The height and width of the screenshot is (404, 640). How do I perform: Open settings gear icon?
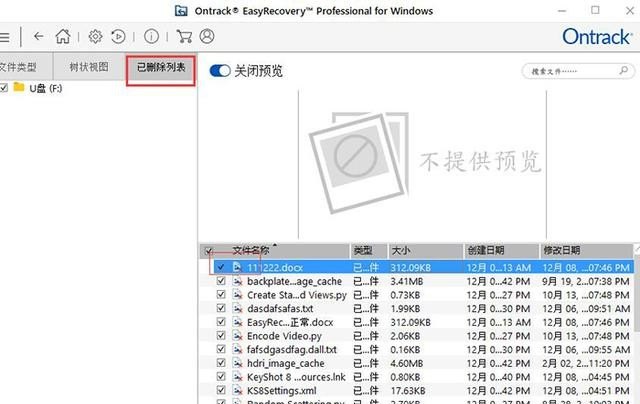click(x=95, y=36)
